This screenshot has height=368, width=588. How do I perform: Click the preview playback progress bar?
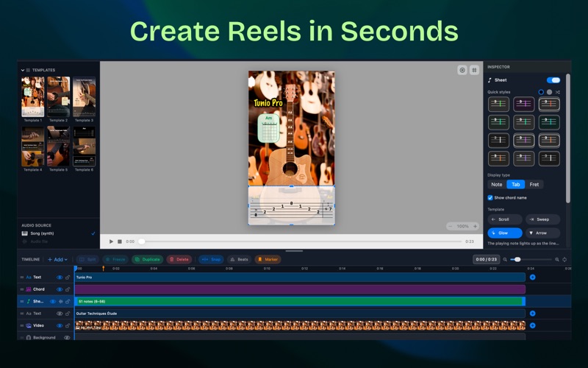click(x=301, y=241)
